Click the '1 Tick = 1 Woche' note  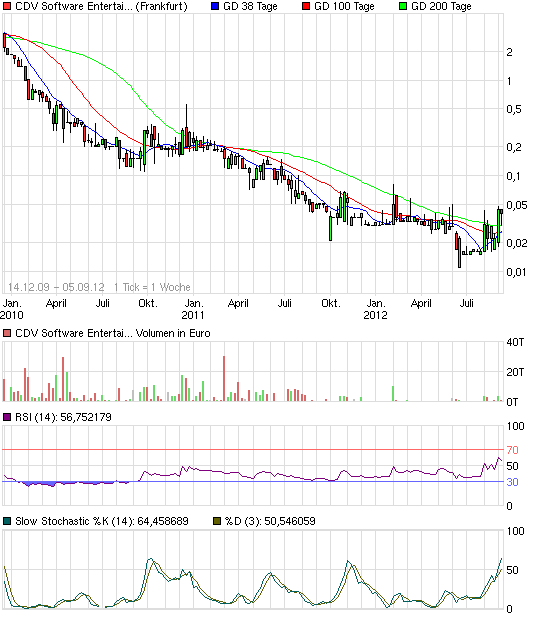[x=152, y=287]
